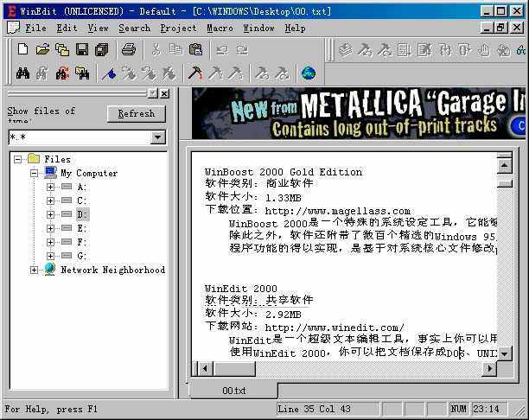The height and width of the screenshot is (420, 529).
Task: Expand the C: drive node
Action: pos(50,200)
